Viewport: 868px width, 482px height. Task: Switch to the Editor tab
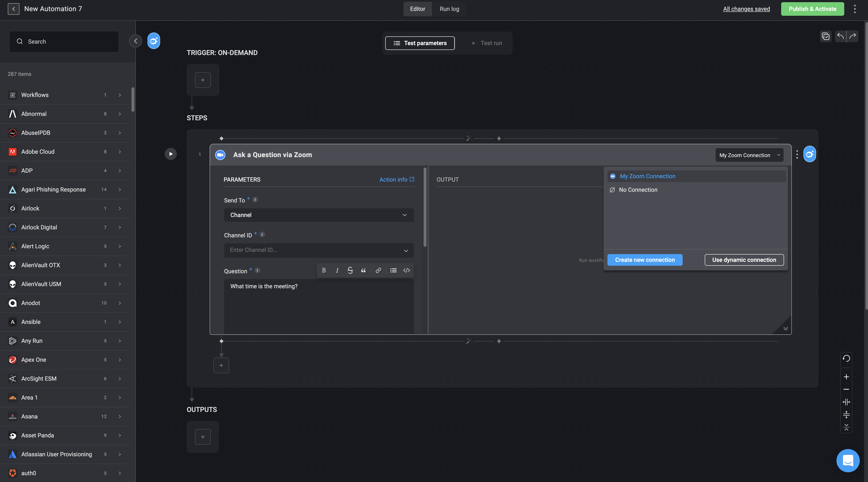click(418, 9)
